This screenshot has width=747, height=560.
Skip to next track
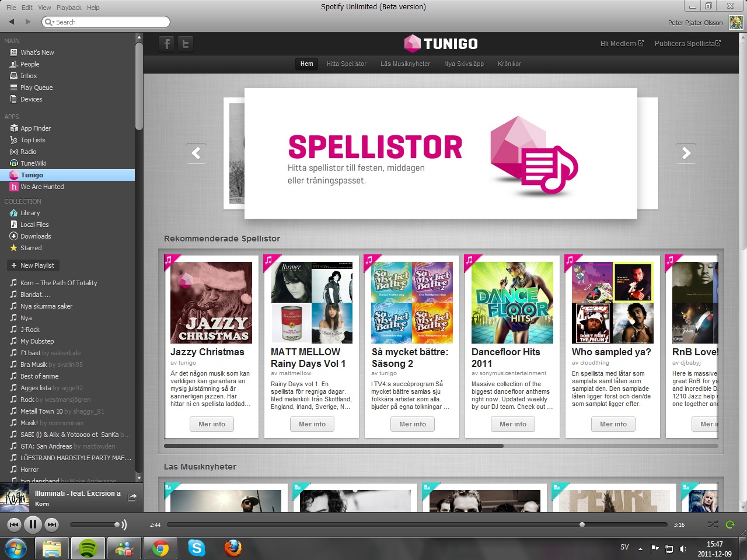52,524
